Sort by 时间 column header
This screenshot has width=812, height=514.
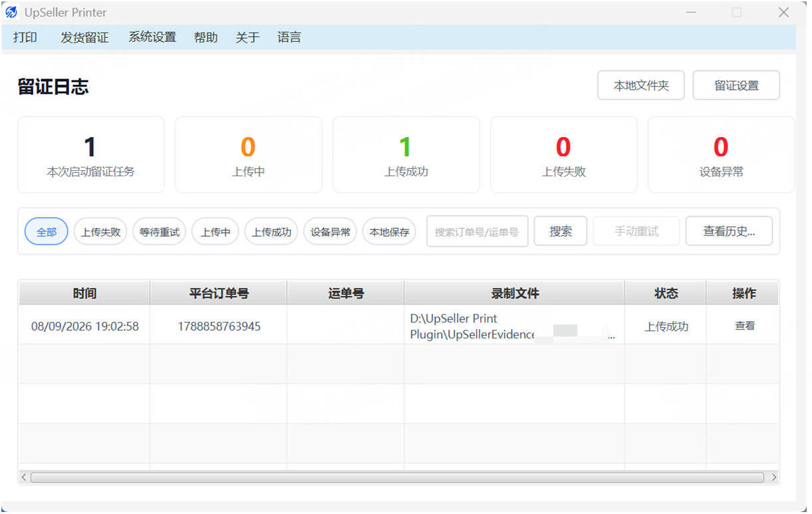pyautogui.click(x=84, y=293)
